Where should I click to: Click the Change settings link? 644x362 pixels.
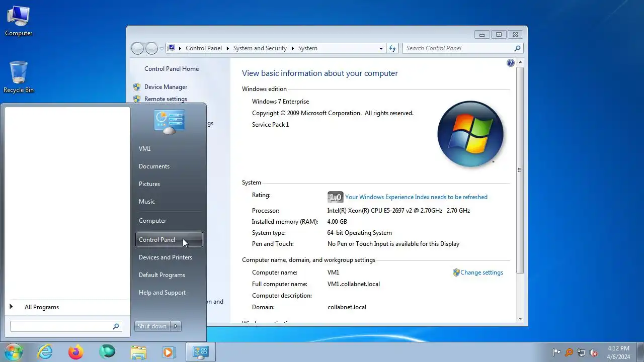coord(481,273)
